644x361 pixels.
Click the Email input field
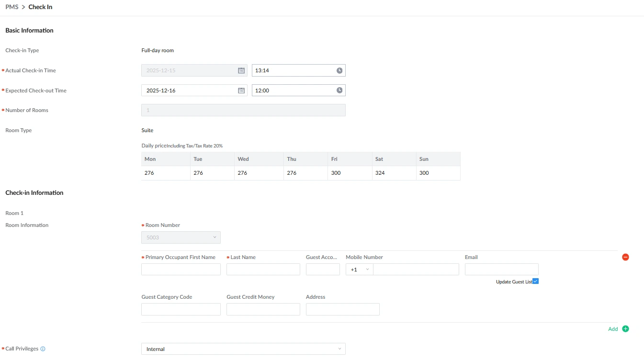tap(501, 269)
